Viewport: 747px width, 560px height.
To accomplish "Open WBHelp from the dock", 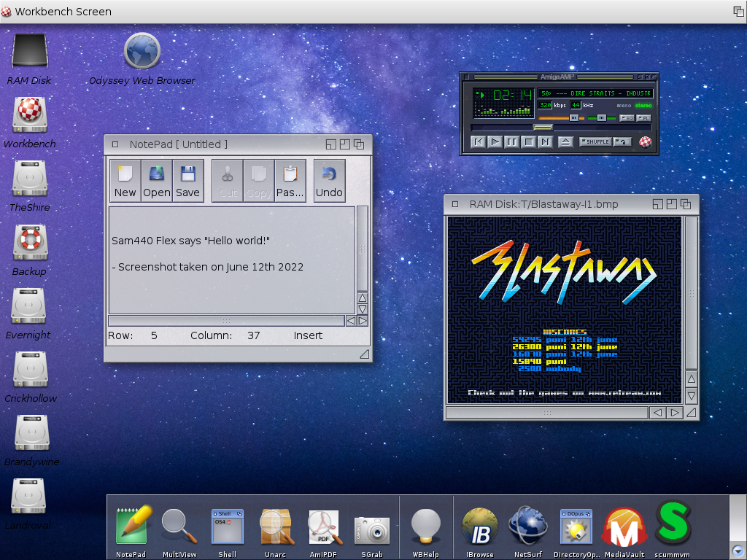I will 425,526.
